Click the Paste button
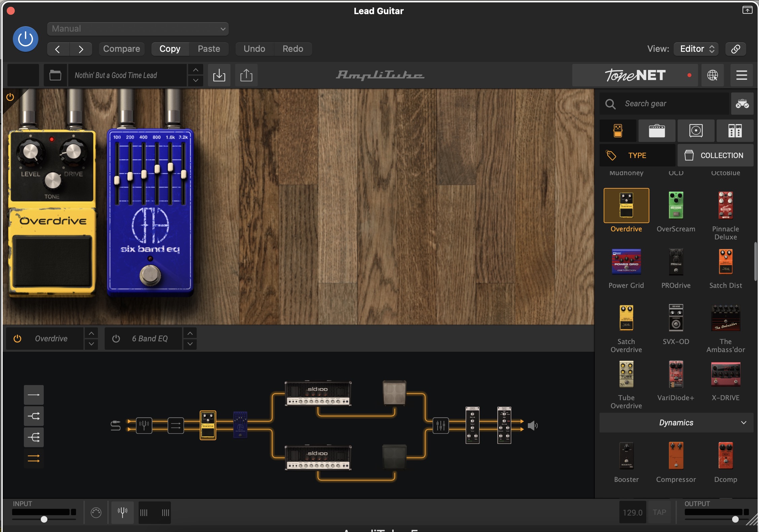This screenshot has width=759, height=532. click(209, 49)
